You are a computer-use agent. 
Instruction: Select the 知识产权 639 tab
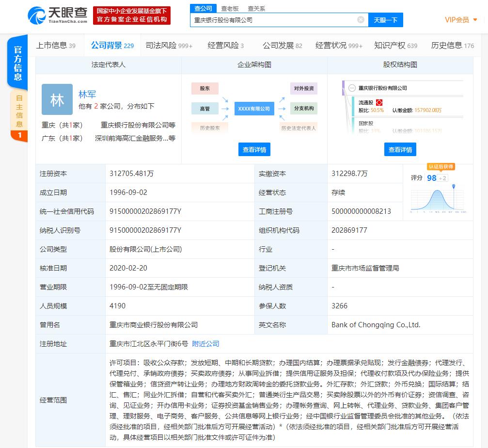click(x=395, y=46)
